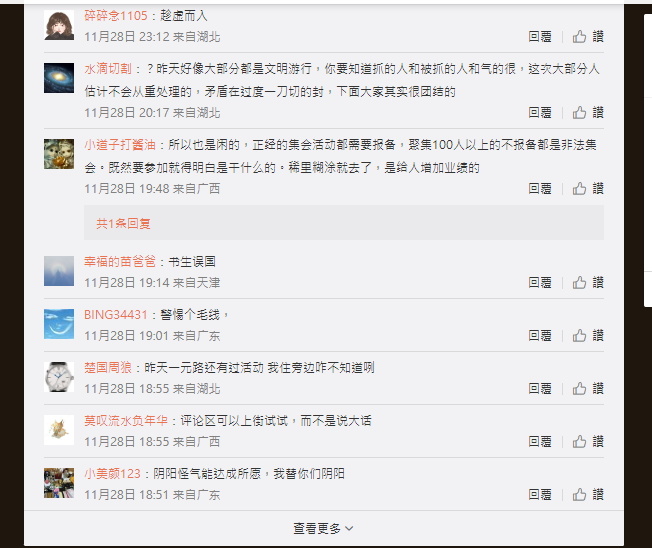Visit username link 小道子打酱油
This screenshot has height=548, width=652.
[120, 145]
